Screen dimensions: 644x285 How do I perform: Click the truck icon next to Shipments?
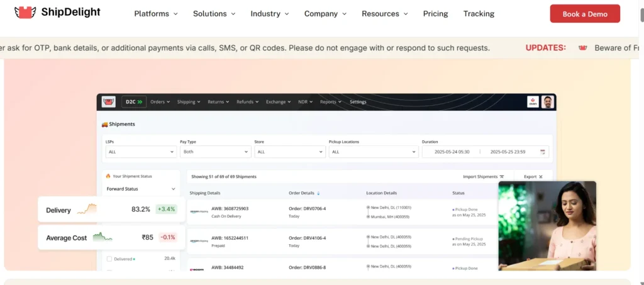(104, 124)
